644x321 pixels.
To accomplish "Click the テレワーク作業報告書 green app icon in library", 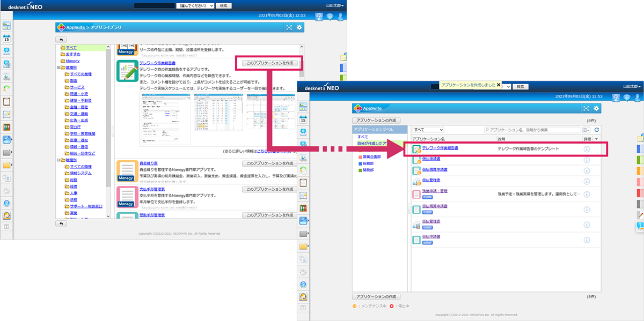I will click(127, 71).
